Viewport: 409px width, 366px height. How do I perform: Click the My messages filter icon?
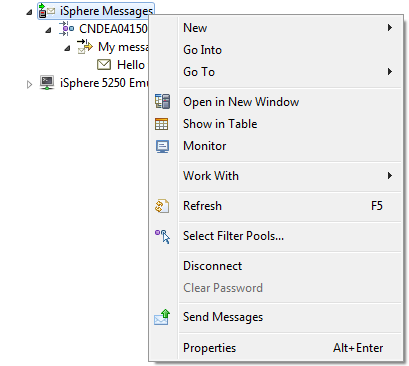[85, 47]
